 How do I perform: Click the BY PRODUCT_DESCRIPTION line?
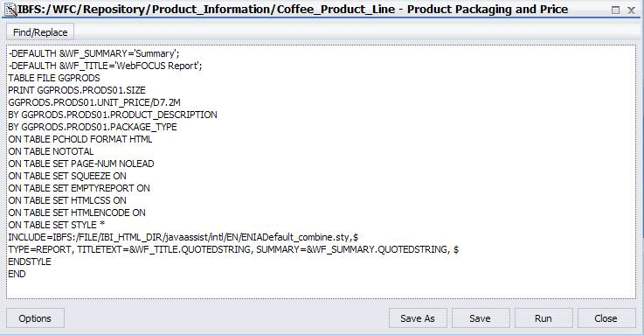click(x=113, y=115)
